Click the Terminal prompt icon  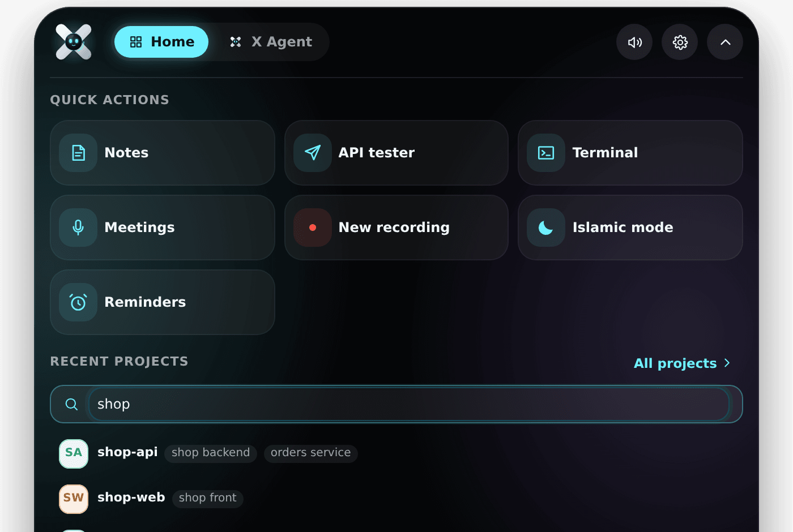coord(546,153)
